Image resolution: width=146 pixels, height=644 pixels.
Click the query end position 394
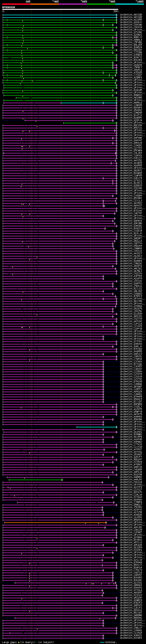click(x=115, y=11)
